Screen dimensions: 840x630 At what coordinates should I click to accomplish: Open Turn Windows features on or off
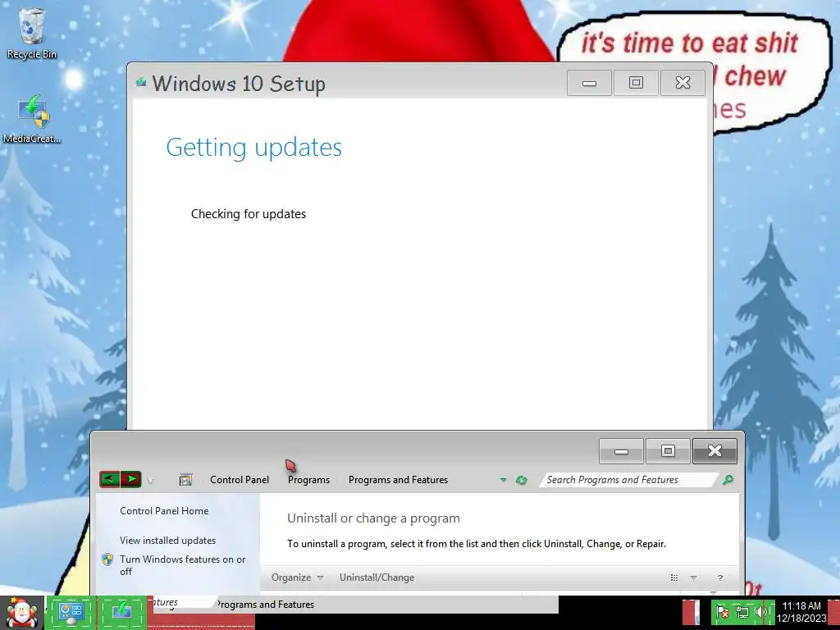(183, 565)
